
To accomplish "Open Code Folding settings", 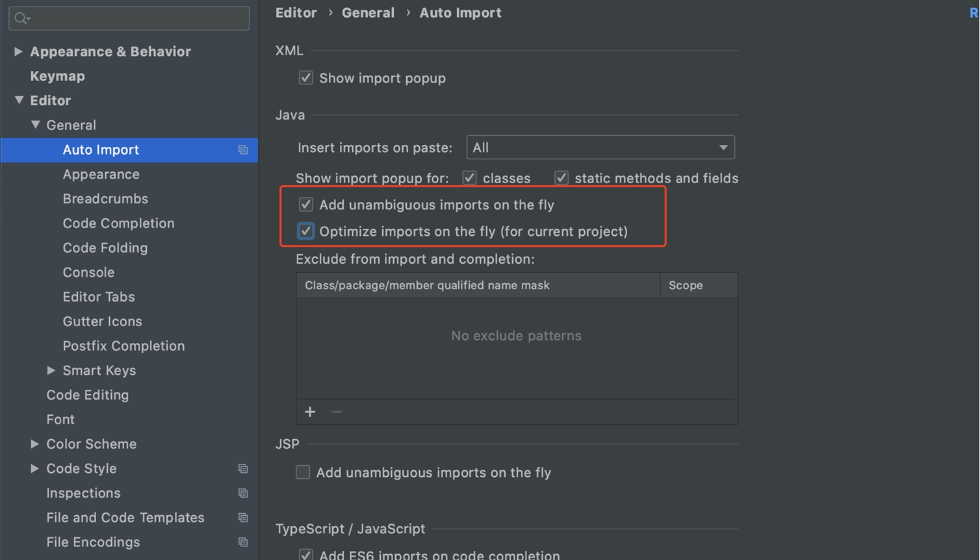I will [x=105, y=248].
